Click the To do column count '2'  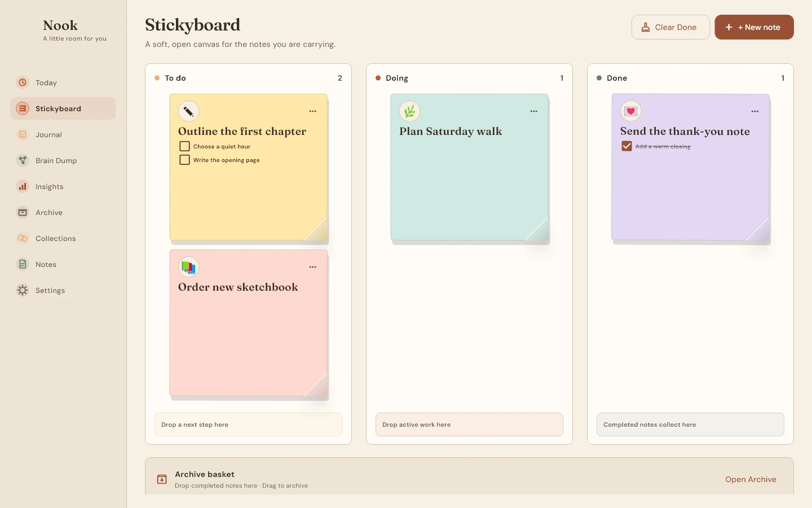click(x=340, y=78)
